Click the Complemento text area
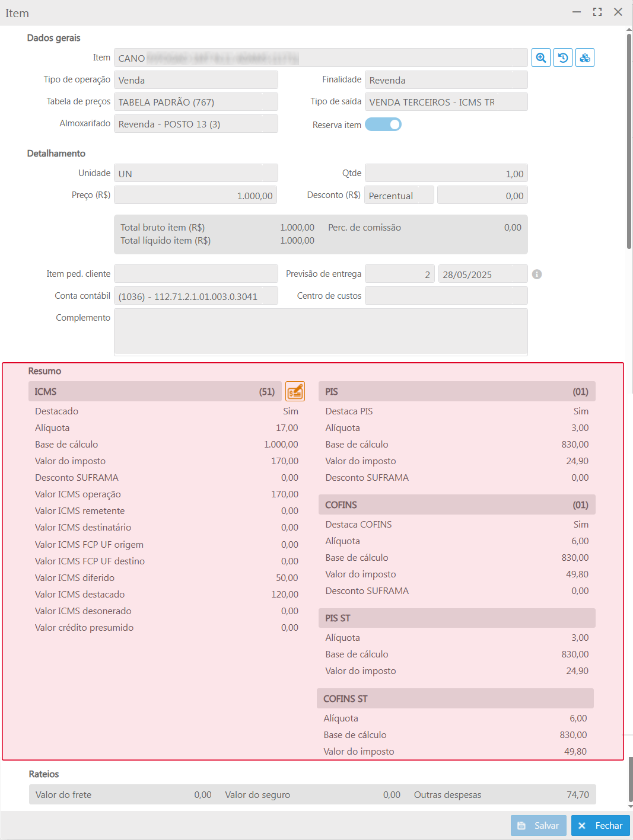 point(320,331)
